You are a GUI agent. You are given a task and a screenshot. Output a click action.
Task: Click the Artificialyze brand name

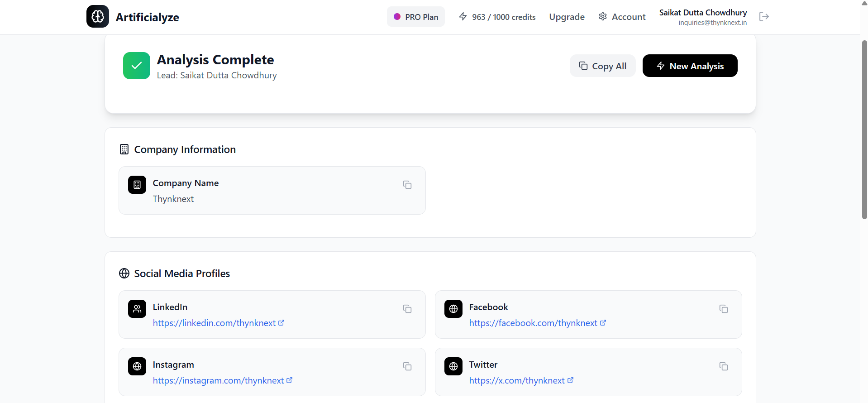point(148,17)
